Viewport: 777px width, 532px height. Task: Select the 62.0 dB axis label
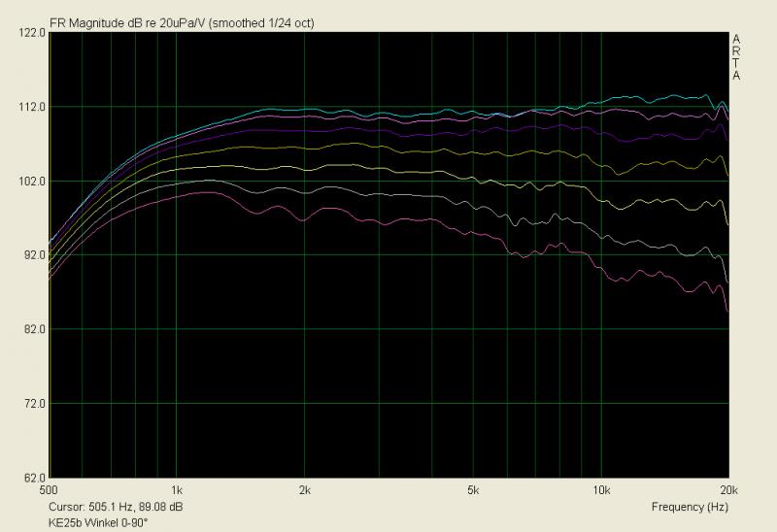34,478
